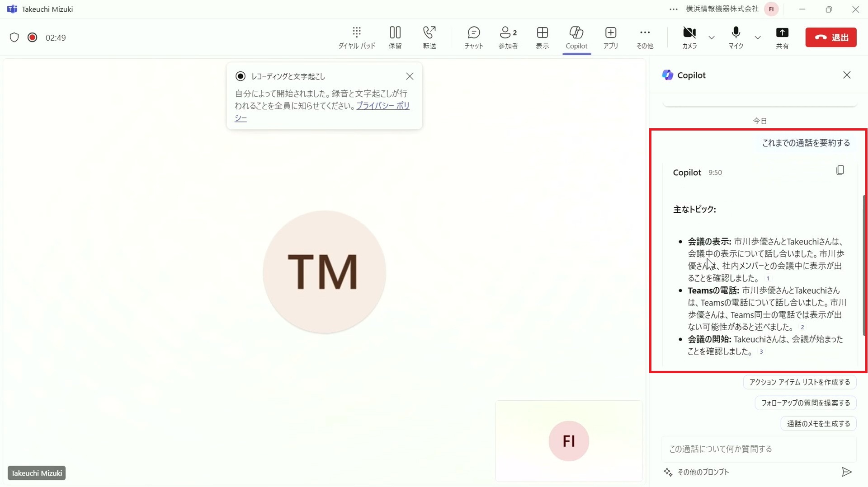Click the 主なトピック: heading
This screenshot has width=868, height=487.
tap(694, 209)
